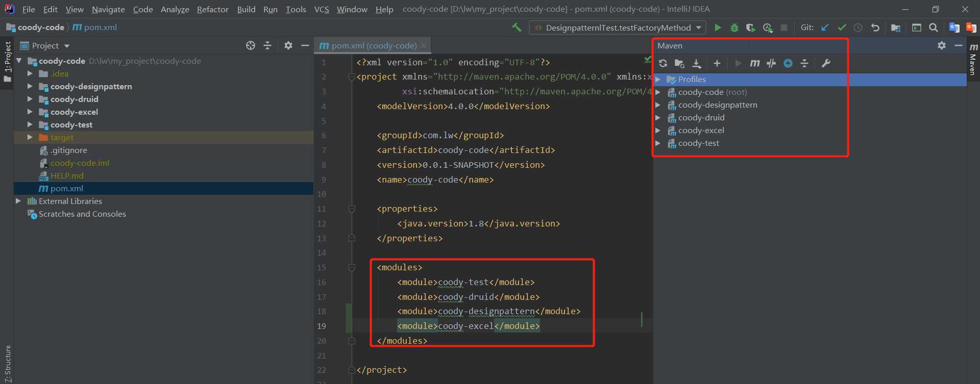Screen dimensions: 980x384
Task: Hide the Maven tool window
Action: [958, 45]
